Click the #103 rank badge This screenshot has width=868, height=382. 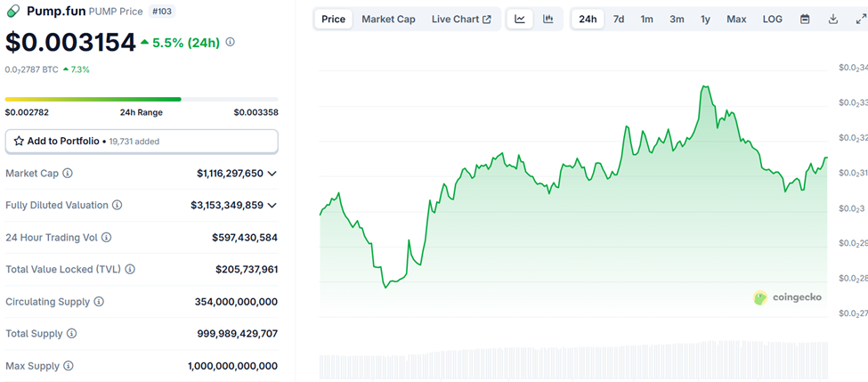coord(162,11)
